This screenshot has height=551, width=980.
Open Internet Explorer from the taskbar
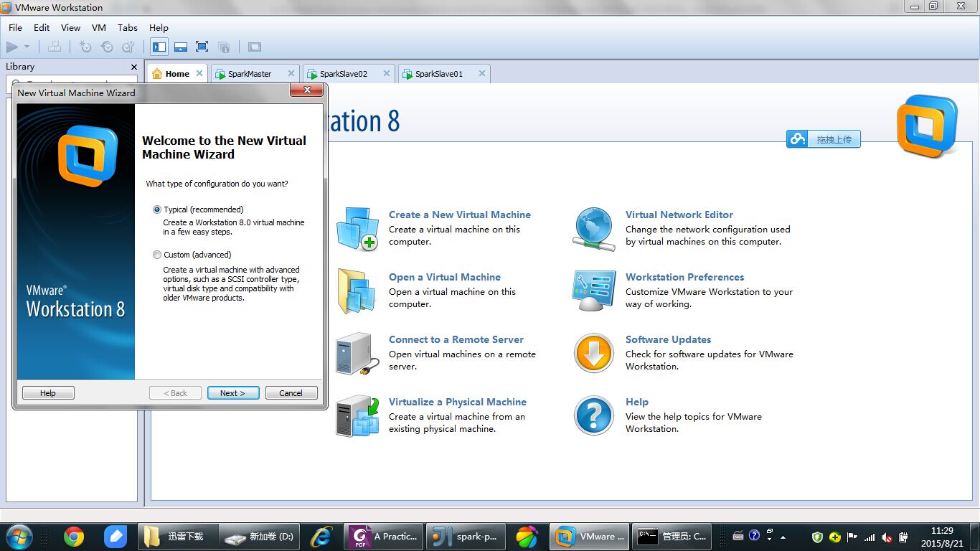click(321, 537)
